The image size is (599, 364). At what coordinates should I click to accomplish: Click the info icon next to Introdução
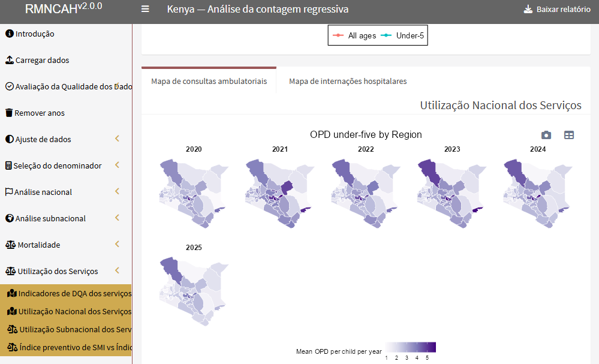[10, 34]
